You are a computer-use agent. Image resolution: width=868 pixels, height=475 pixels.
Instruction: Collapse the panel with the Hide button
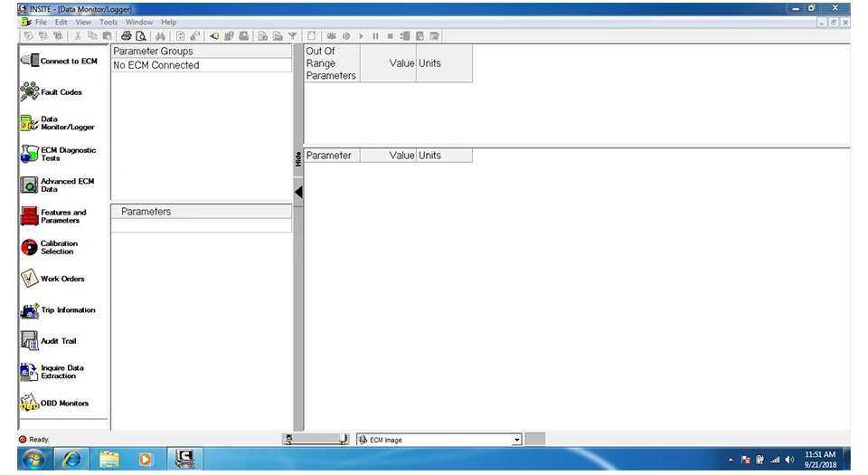click(x=297, y=159)
